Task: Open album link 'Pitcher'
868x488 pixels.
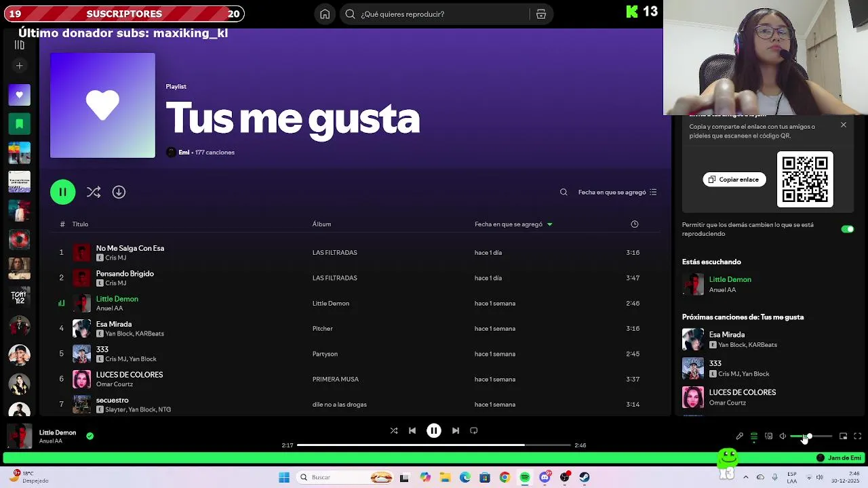Action: tap(323, 329)
